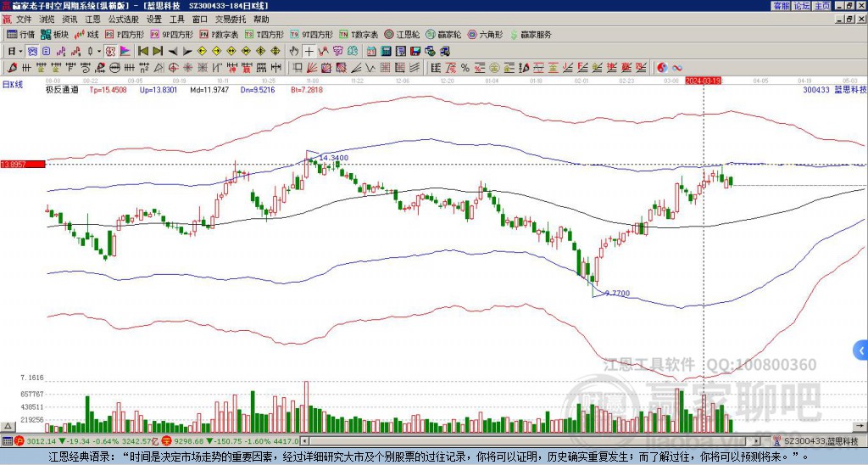Open the 江恩轮 Gann wheel
This screenshot has height=465, width=868.
click(x=402, y=34)
